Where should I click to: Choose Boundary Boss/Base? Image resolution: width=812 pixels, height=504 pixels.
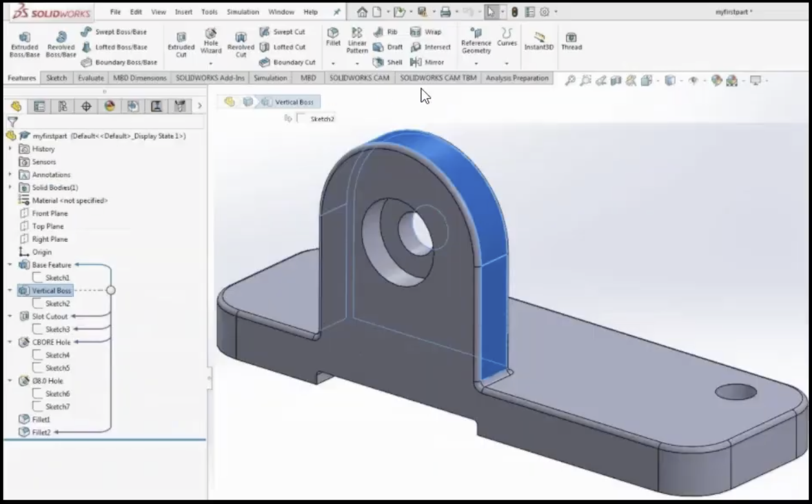coord(119,63)
